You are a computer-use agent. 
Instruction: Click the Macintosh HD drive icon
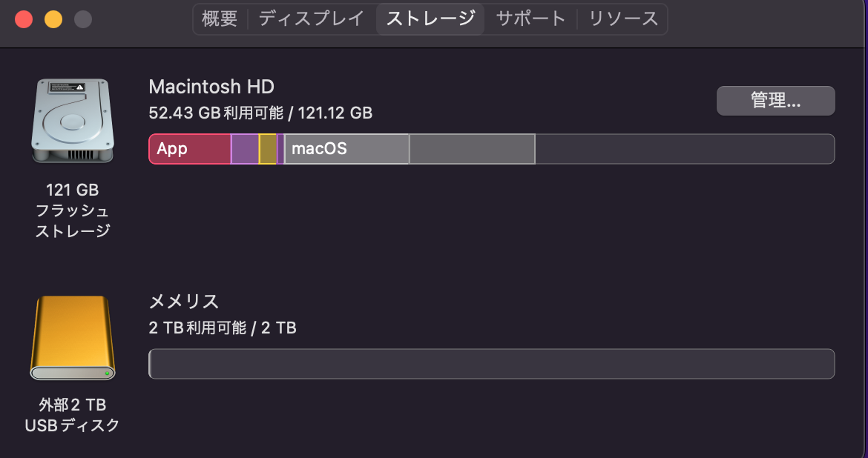(72, 121)
